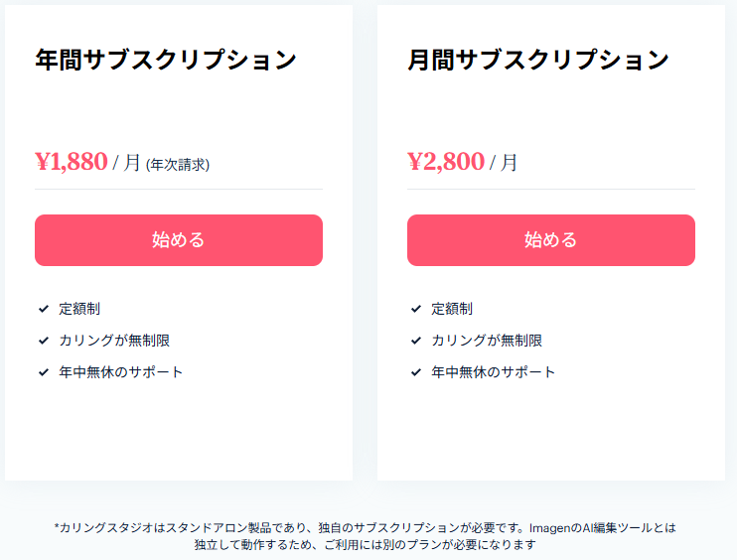Click checkmark beside annual 年中無休のサポート
Image resolution: width=737 pixels, height=560 pixels.
(44, 372)
